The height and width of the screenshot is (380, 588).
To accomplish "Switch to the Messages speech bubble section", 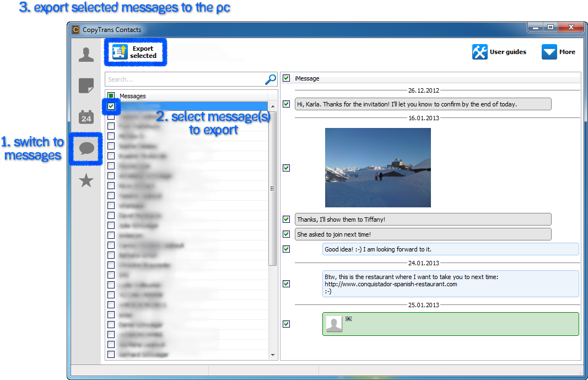I will click(87, 148).
